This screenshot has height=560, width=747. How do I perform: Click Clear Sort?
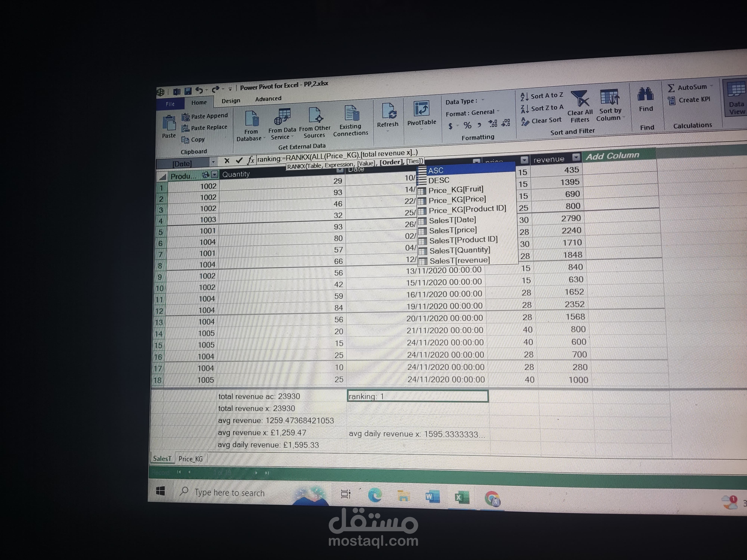pos(541,121)
